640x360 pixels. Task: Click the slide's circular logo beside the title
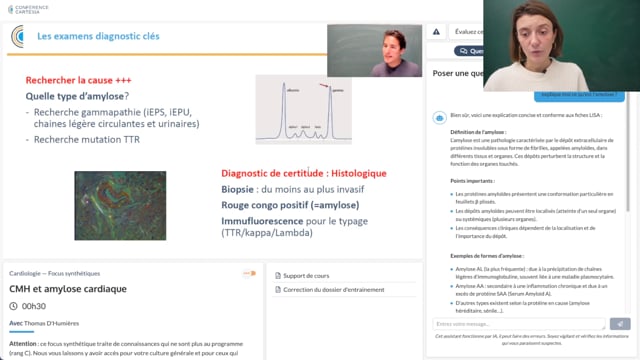(x=17, y=36)
